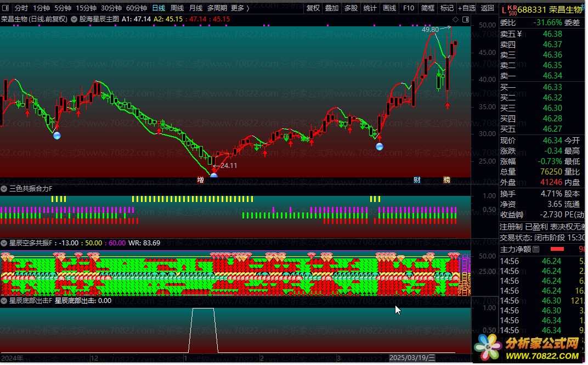Select the 30分钟 period tab
The height and width of the screenshot is (365, 588).
pos(111,8)
